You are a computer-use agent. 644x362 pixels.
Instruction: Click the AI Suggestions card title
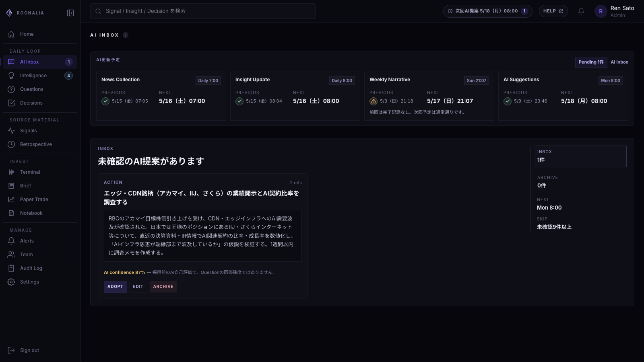(521, 80)
